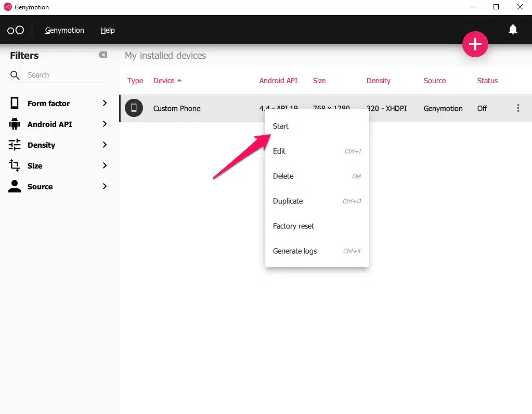Expand the Source filter
The width and height of the screenshot is (532, 414).
(x=105, y=186)
